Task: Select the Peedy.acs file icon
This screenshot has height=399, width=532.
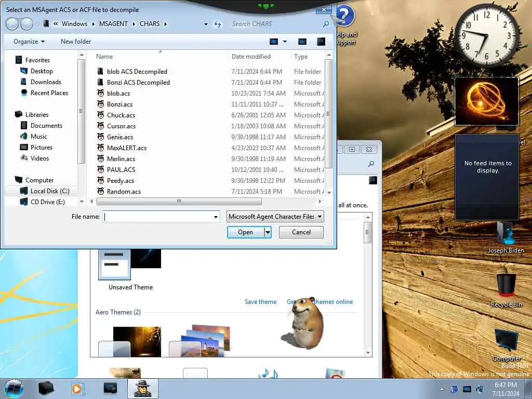Action: coord(101,180)
